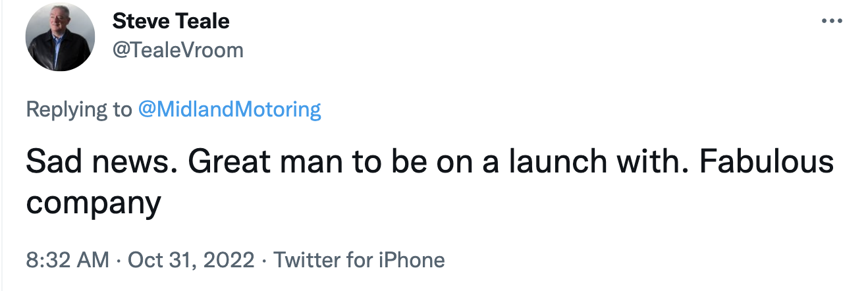Click the @TealeVroom handle
This screenshot has height=291, width=868.
pos(178,50)
